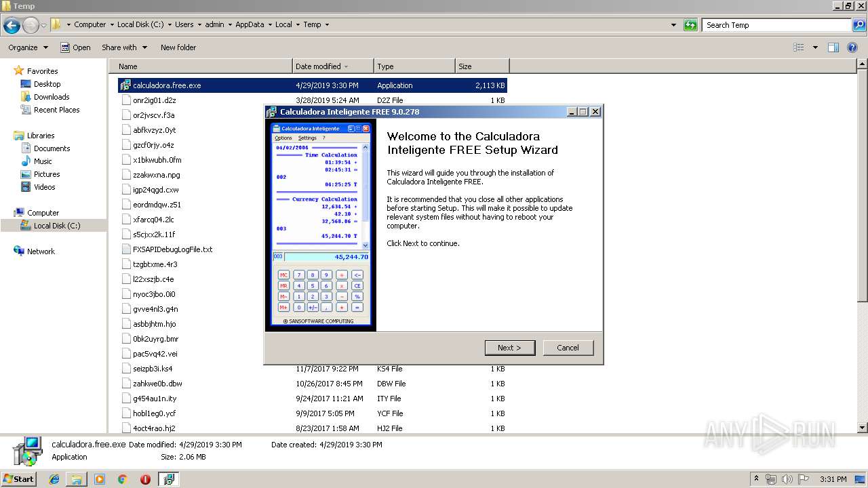Open the Videos library
The height and width of the screenshot is (488, 868).
pos(44,187)
